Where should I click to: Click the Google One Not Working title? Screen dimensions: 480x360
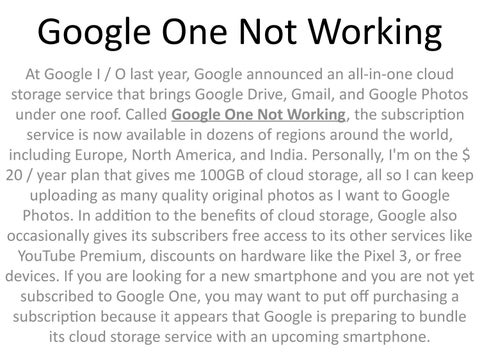240,32
